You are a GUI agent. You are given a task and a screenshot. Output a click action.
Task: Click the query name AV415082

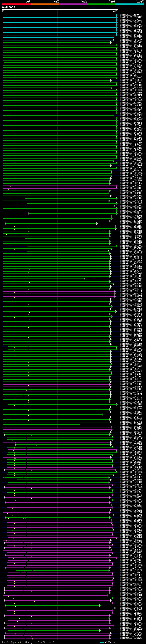point(8,7)
